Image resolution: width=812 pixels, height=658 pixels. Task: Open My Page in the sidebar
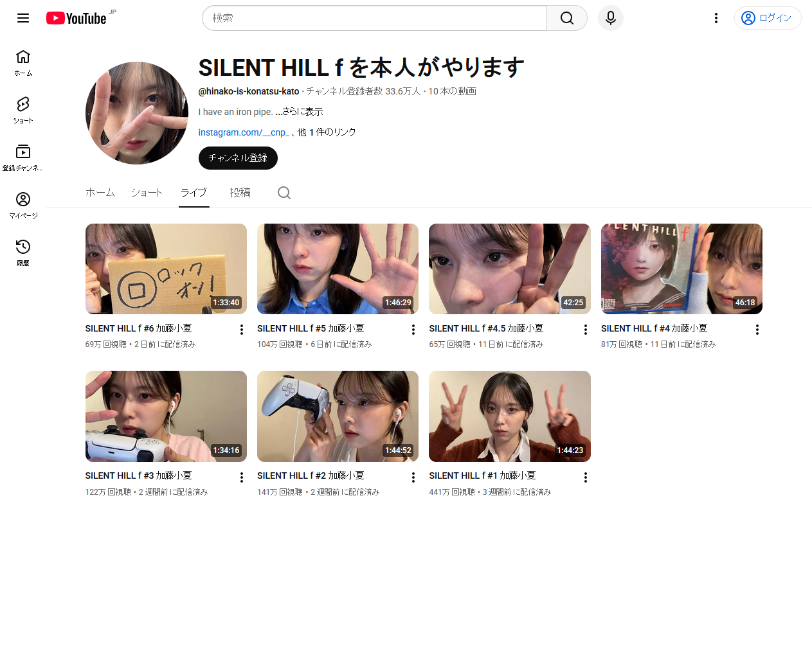pos(23,206)
